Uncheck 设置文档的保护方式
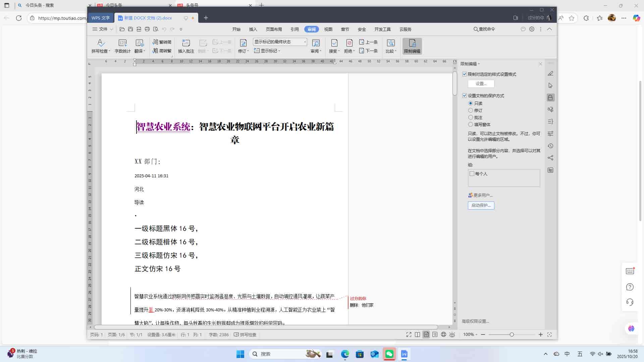Screen dimensions: 644x362 tap(465, 96)
